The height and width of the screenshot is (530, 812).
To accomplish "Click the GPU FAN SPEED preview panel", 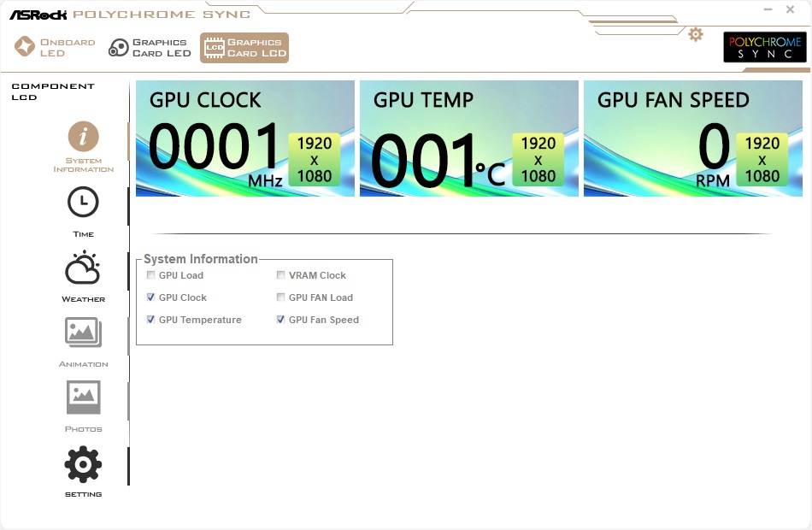I will coord(693,138).
